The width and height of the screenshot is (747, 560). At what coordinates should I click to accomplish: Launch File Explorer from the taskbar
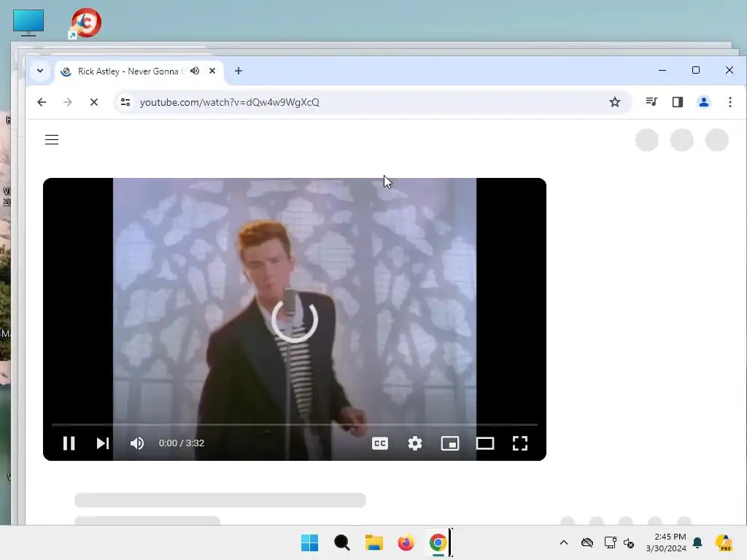(x=374, y=542)
